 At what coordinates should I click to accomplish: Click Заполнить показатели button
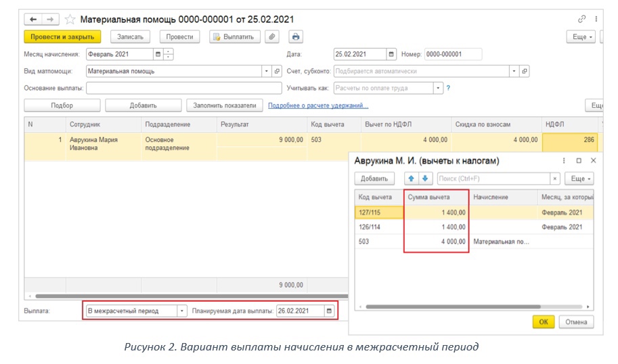[224, 105]
